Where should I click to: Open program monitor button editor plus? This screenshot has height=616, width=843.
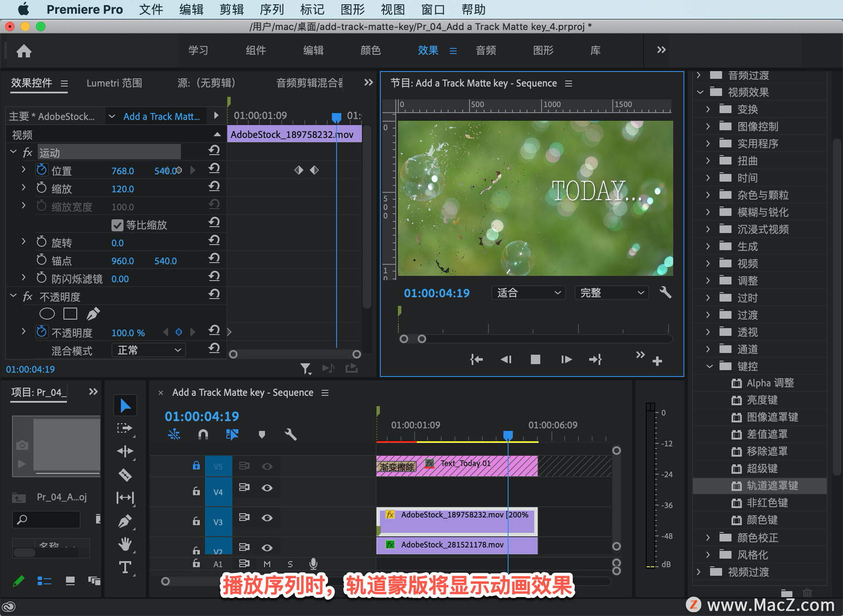pyautogui.click(x=657, y=361)
